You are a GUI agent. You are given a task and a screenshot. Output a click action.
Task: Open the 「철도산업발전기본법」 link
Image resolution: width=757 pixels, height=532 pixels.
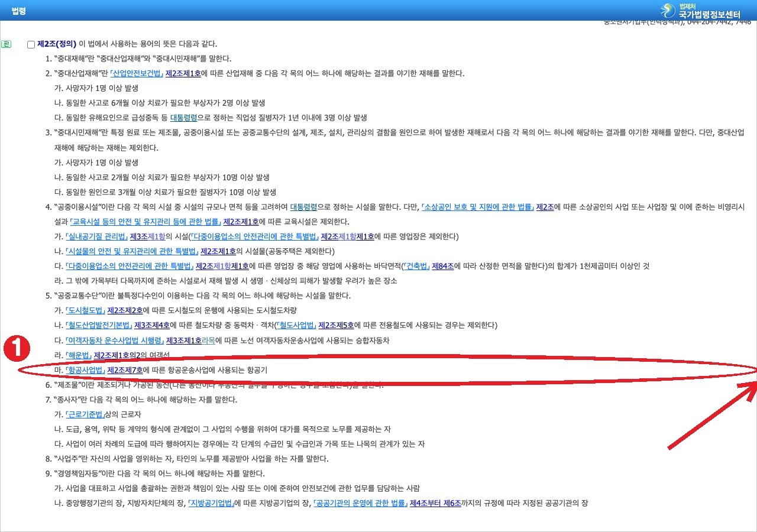[x=99, y=325]
